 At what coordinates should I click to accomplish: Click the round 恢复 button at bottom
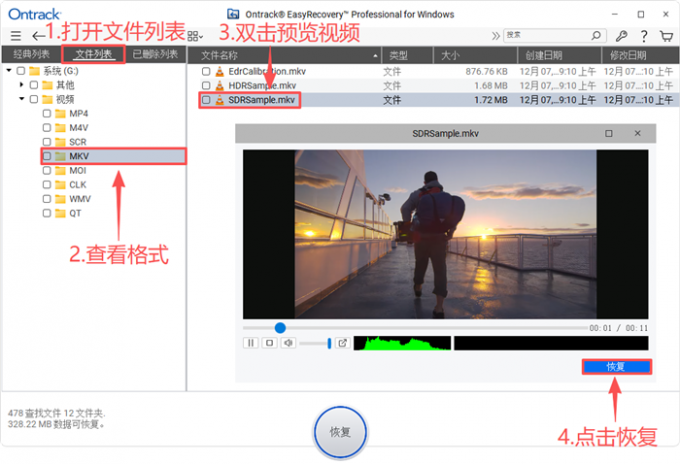point(340,432)
